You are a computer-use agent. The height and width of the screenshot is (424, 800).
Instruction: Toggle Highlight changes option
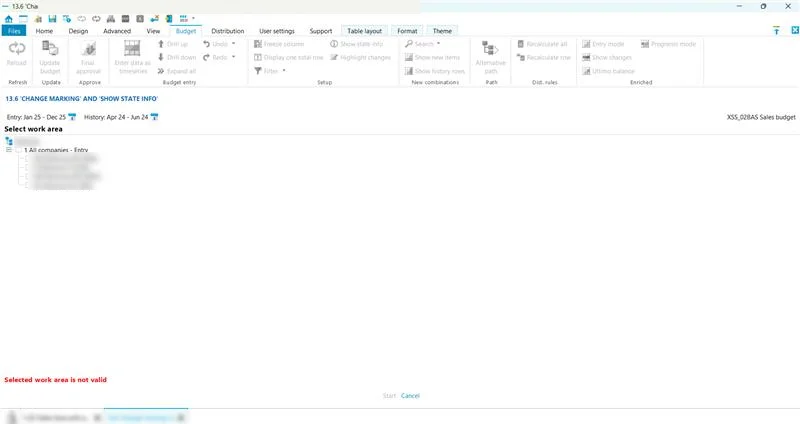[360, 58]
